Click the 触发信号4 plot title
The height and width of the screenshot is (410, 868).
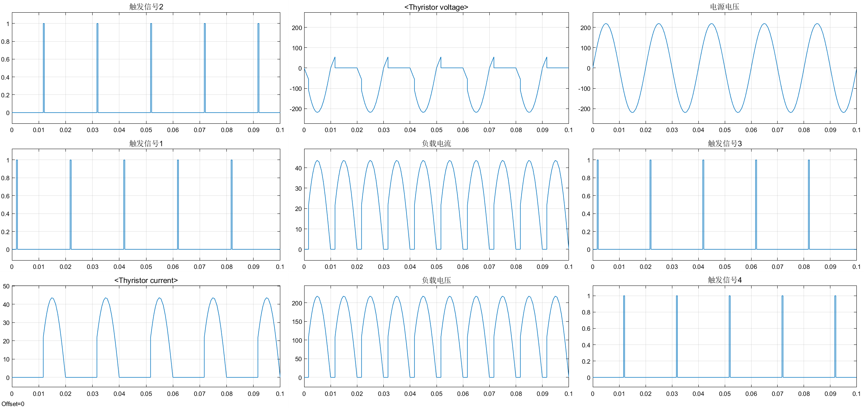pos(724,280)
